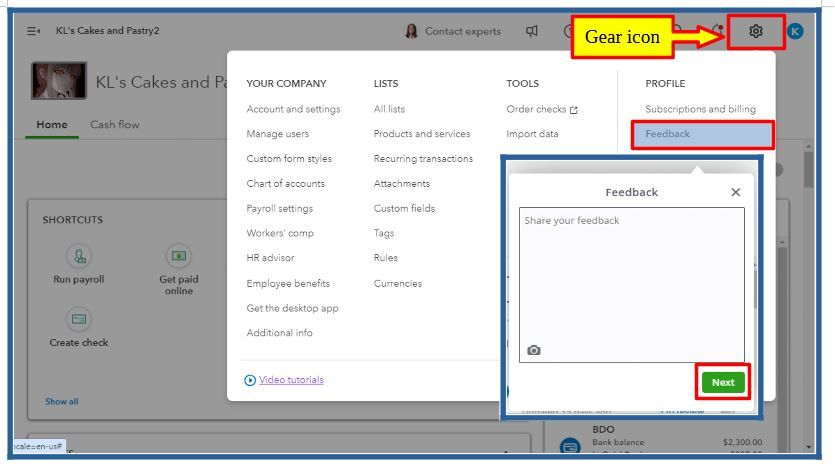The height and width of the screenshot is (469, 835).
Task: Click the green Next button
Action: (723, 382)
